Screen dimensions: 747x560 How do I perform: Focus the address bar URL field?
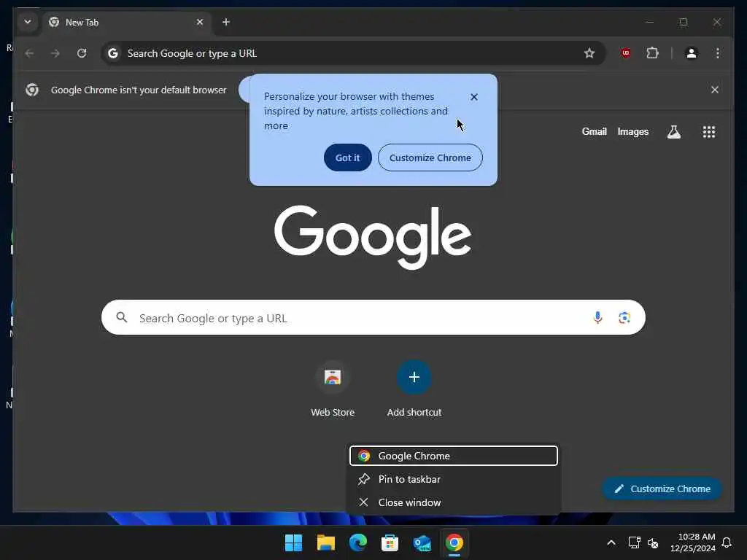[x=352, y=53]
